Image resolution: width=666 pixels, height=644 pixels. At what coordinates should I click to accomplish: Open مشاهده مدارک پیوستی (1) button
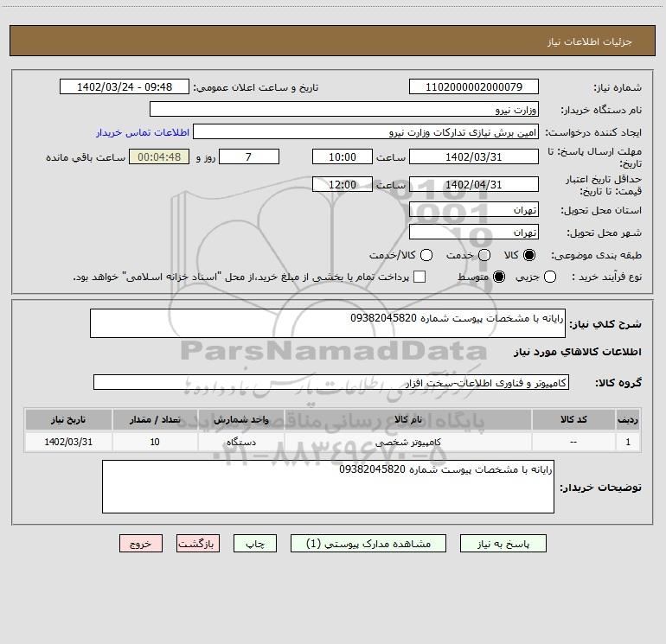tap(368, 544)
